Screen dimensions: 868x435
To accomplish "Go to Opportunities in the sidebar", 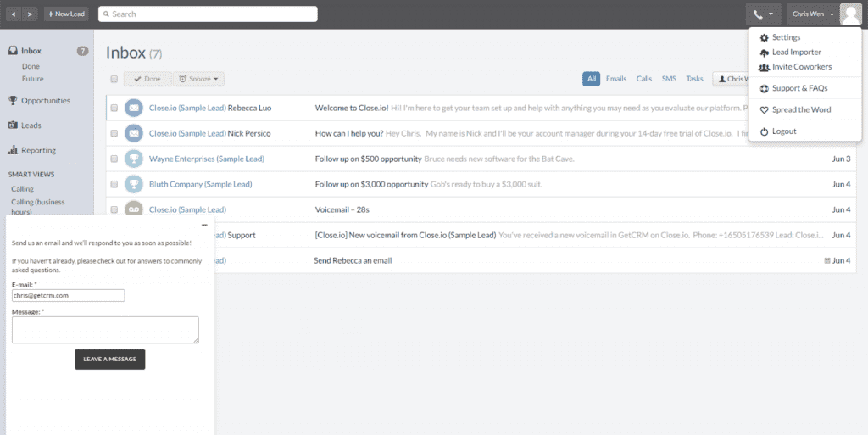I will coord(46,100).
